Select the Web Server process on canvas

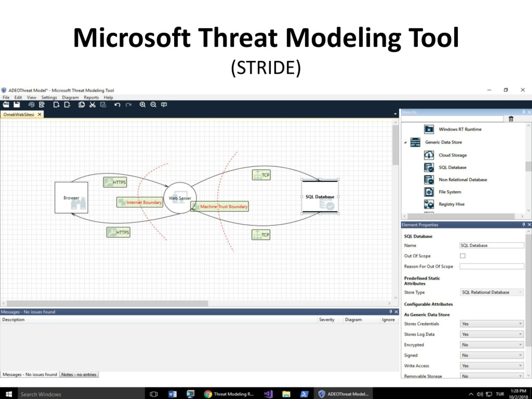click(180, 198)
